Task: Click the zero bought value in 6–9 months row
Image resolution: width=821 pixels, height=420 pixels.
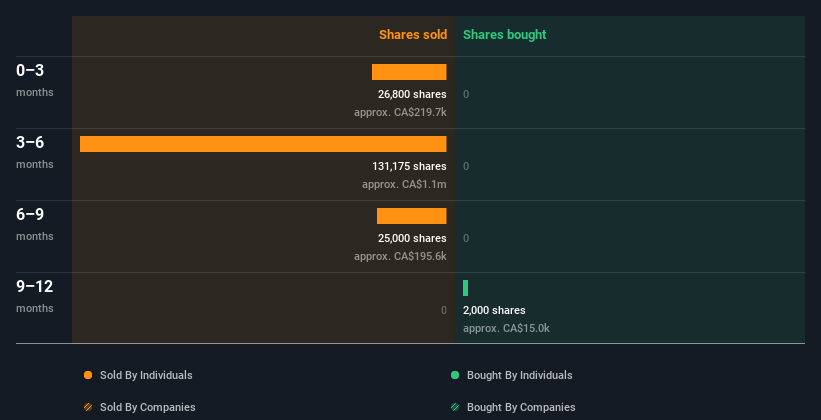Action: pyautogui.click(x=466, y=238)
